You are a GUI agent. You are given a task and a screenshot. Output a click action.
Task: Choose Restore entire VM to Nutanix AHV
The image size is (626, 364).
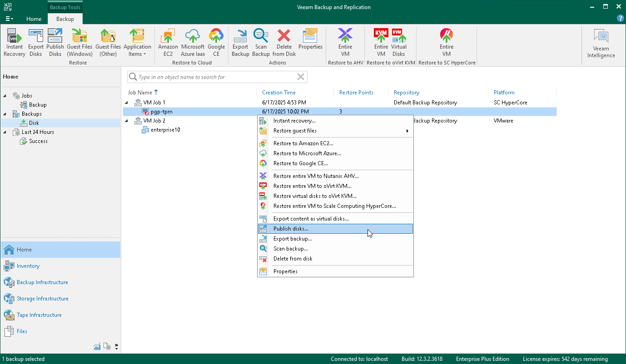click(x=335, y=176)
